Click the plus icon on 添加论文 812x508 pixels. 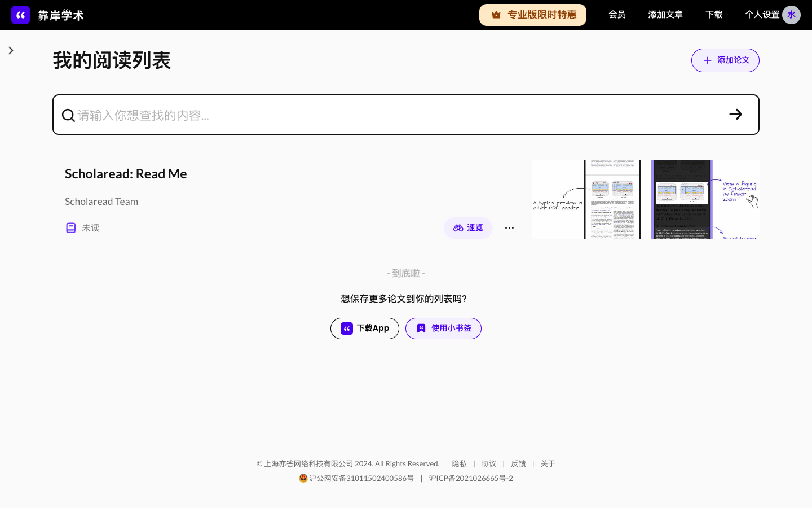coord(708,60)
